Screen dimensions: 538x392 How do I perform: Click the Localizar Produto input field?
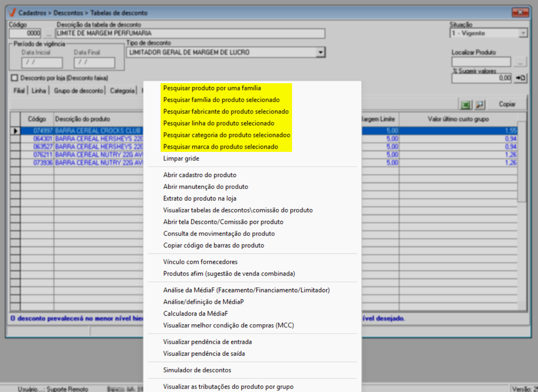[x=481, y=62]
